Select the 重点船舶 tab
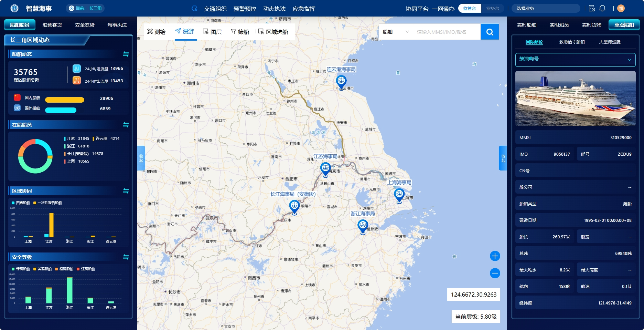The height and width of the screenshot is (330, 644). point(624,25)
